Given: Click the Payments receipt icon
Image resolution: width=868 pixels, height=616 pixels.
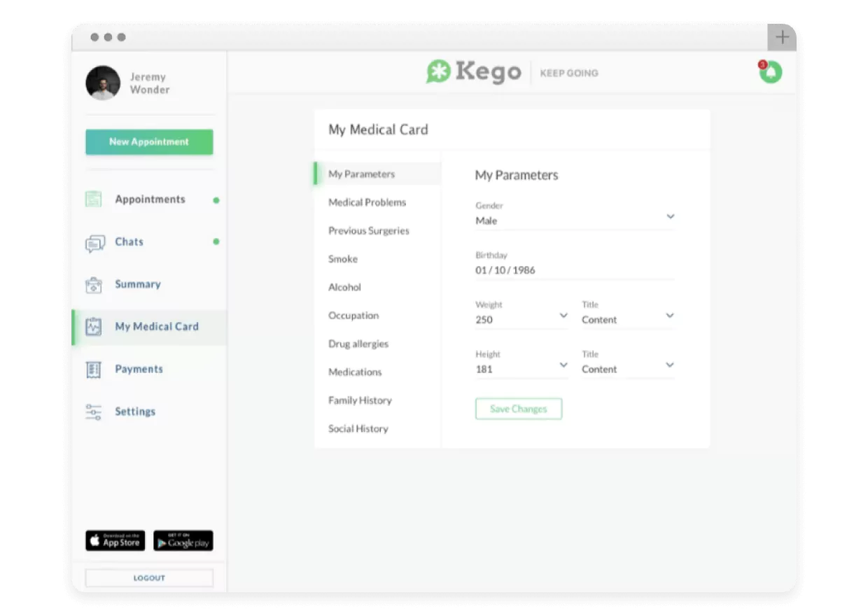Looking at the screenshot, I should pos(93,370).
